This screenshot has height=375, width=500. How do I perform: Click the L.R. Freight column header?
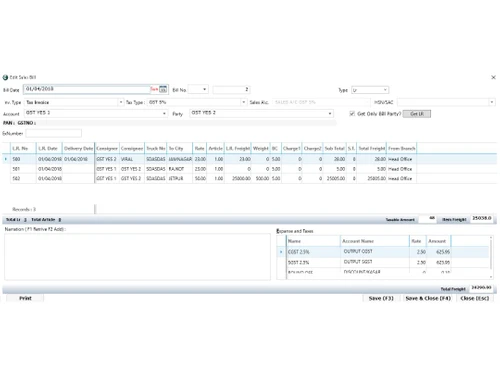[238, 148]
